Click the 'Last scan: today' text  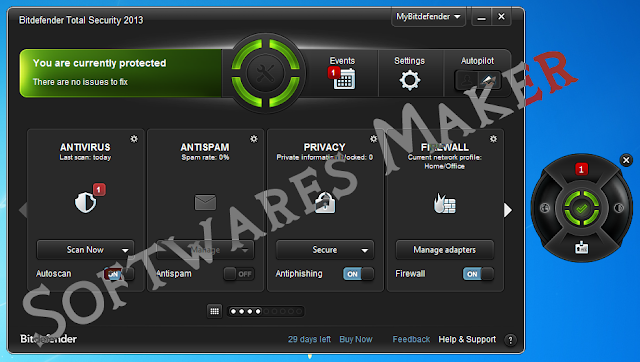click(x=85, y=158)
